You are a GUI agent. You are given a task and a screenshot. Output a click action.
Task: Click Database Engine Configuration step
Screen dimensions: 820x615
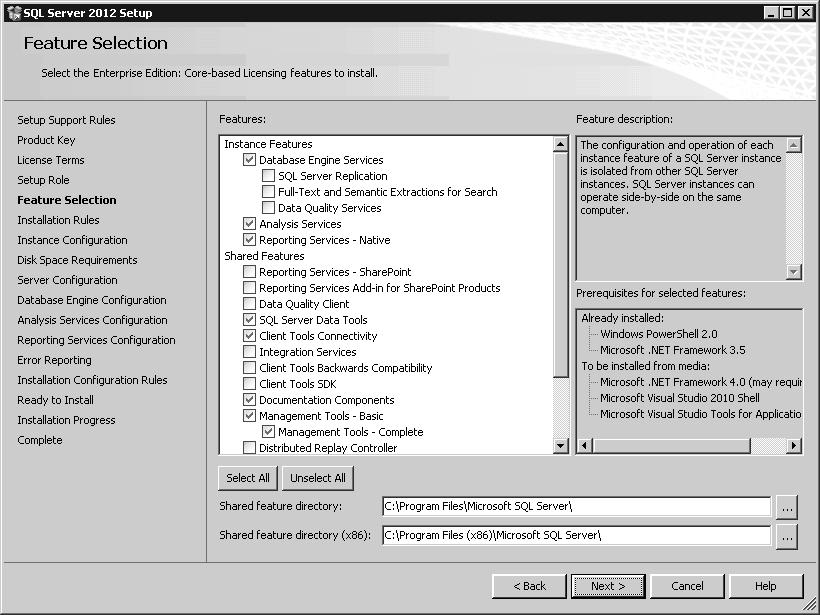click(92, 300)
